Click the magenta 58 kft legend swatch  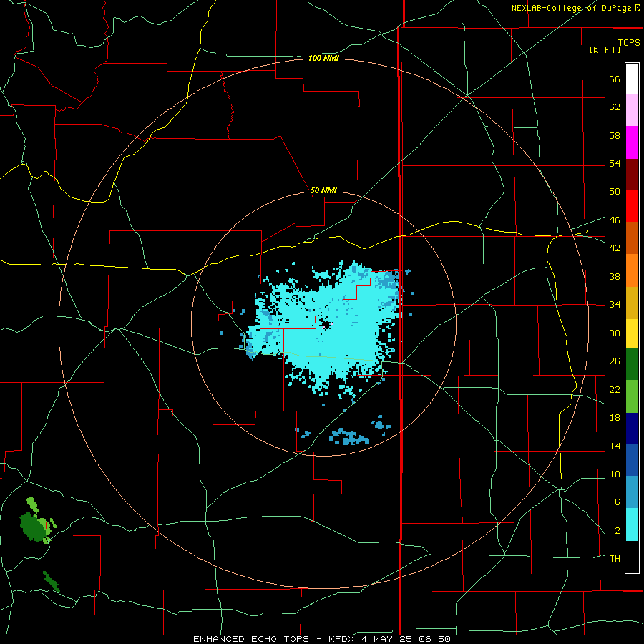pos(632,142)
